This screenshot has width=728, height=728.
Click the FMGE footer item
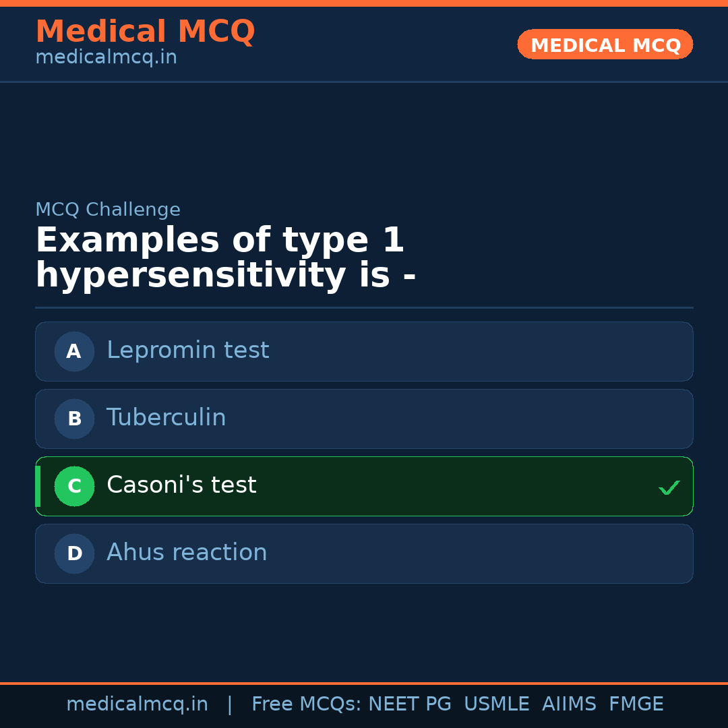[x=636, y=703]
